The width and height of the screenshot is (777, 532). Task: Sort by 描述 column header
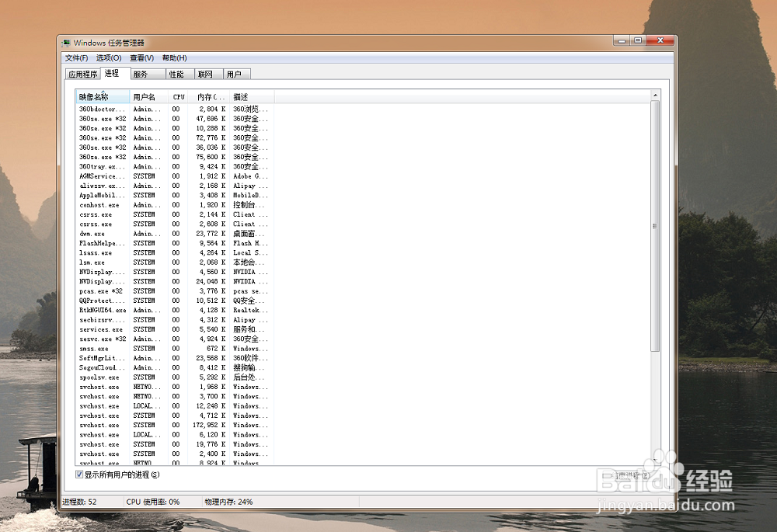[253, 97]
